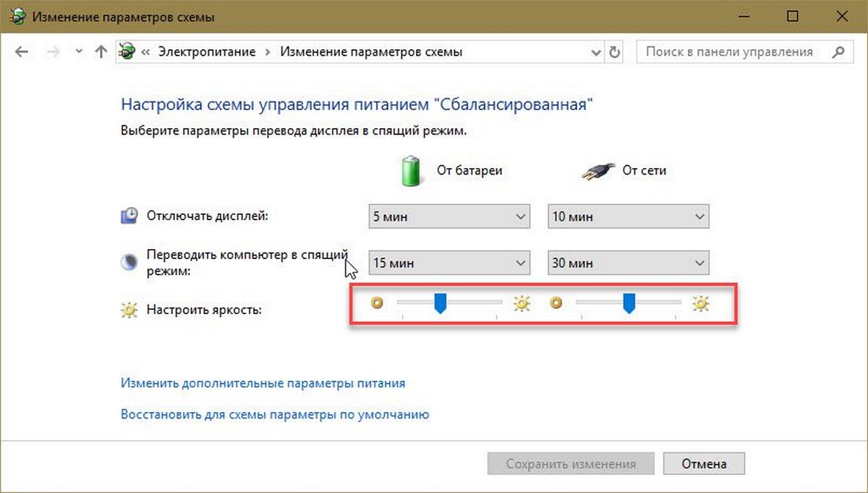Click the forward navigation arrow

tap(51, 52)
